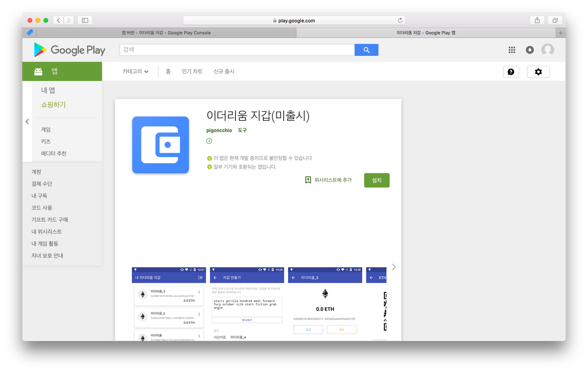
Task: Click the notifications bell icon
Action: tap(530, 49)
